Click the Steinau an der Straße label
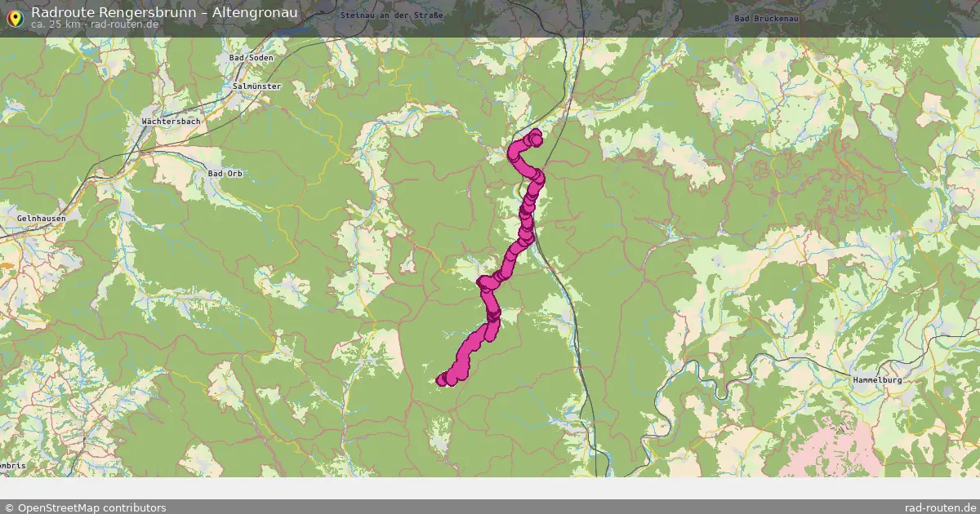 [x=391, y=16]
